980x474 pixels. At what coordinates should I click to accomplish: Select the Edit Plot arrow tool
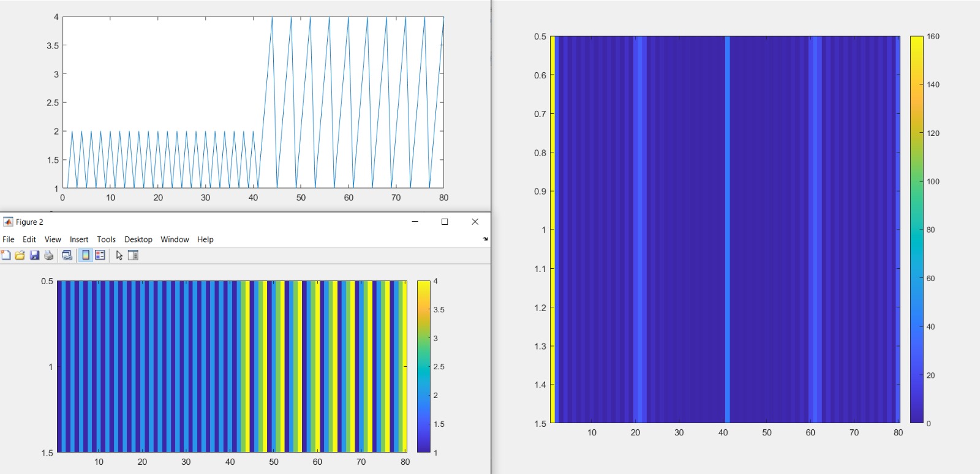pyautogui.click(x=119, y=255)
